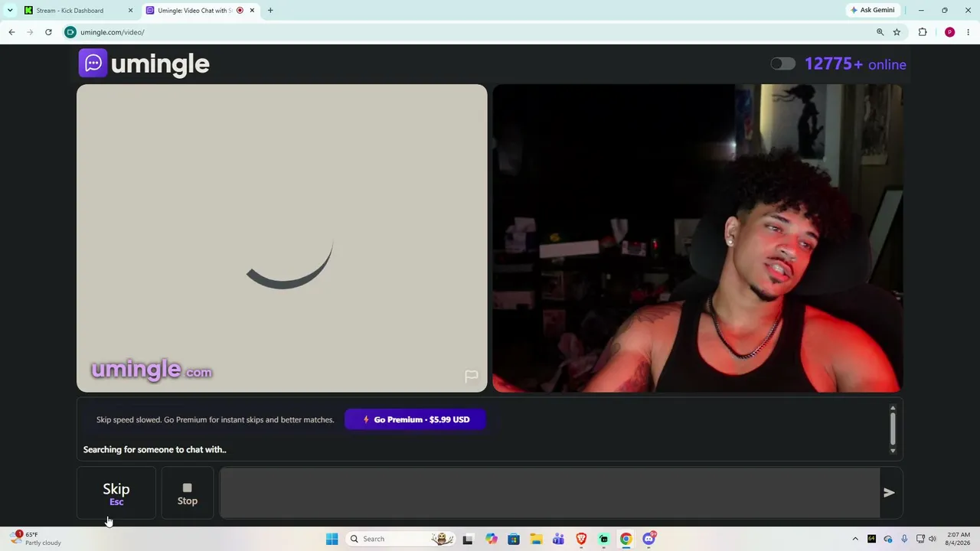This screenshot has height=551, width=980.
Task: Close the Umingle Video Chat tab
Action: point(252,11)
